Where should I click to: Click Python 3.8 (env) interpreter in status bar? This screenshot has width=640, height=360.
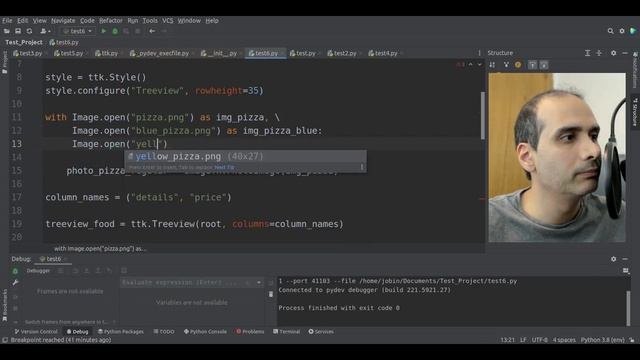pyautogui.click(x=602, y=340)
